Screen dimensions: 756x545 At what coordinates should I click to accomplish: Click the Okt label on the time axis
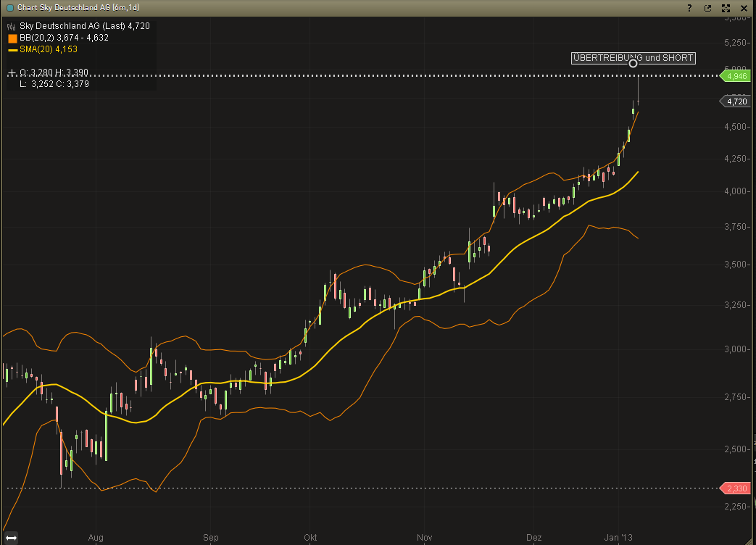click(x=312, y=538)
